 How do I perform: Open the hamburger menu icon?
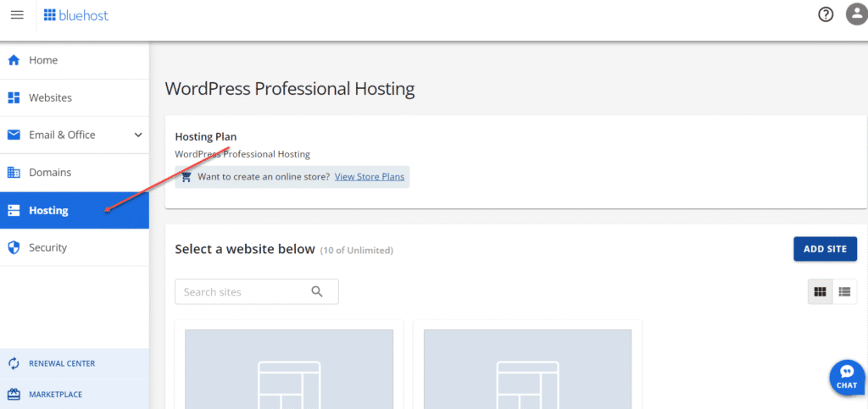pos(17,15)
